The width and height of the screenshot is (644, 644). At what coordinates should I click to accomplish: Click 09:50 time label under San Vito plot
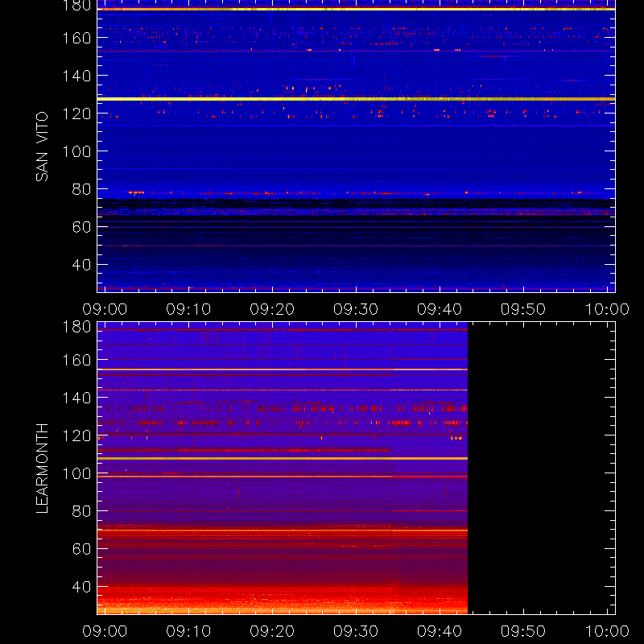coord(522,309)
